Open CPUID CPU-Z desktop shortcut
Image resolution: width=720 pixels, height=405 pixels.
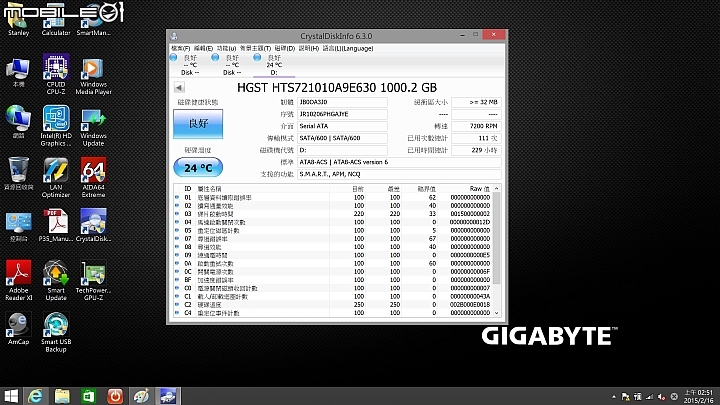tap(56, 74)
